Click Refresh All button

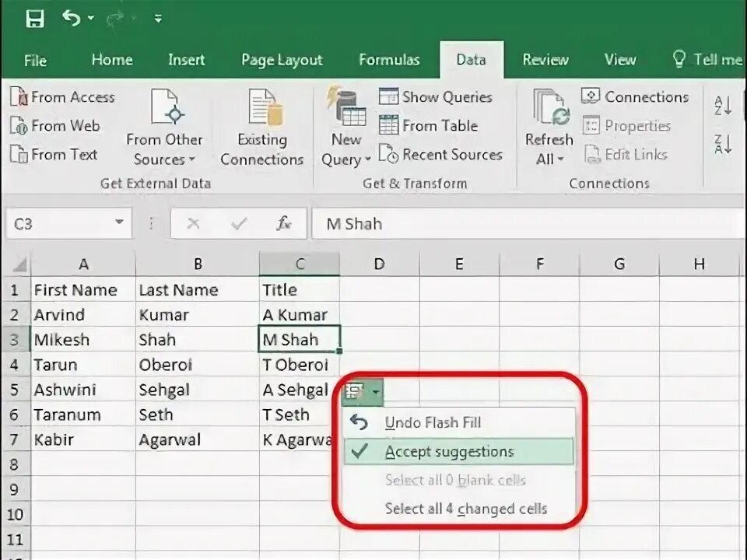(x=549, y=128)
